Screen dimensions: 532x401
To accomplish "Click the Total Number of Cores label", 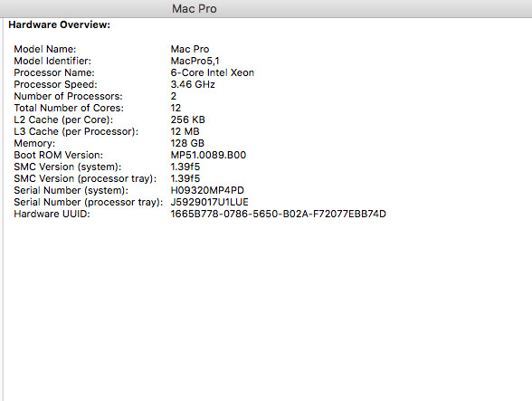I will [69, 108].
